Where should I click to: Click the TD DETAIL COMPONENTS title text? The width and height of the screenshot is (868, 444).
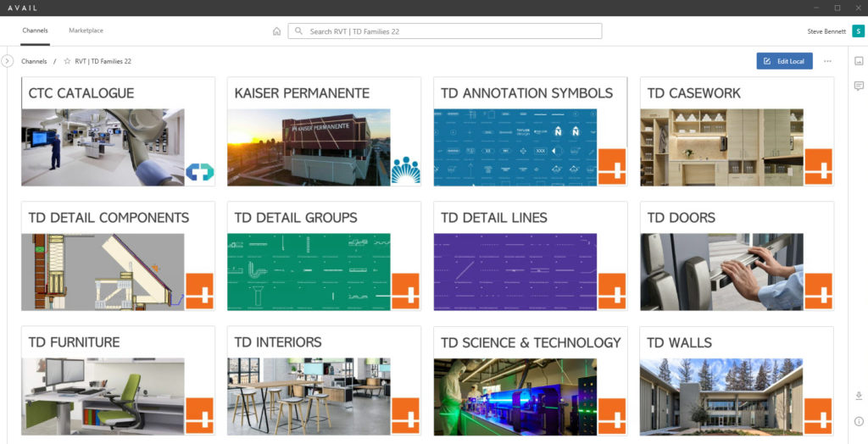[109, 218]
